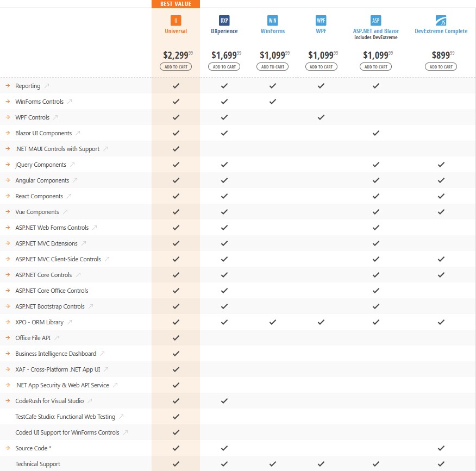Click DevExtreme Complete checkmark in Source Code row
The width and height of the screenshot is (476, 471).
pyautogui.click(x=441, y=448)
